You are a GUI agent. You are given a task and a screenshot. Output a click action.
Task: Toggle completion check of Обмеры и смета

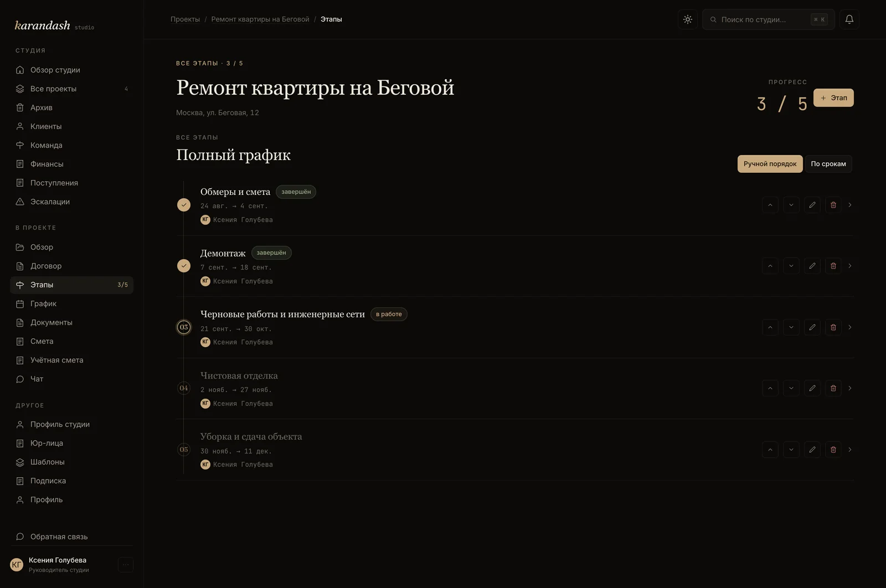(184, 205)
